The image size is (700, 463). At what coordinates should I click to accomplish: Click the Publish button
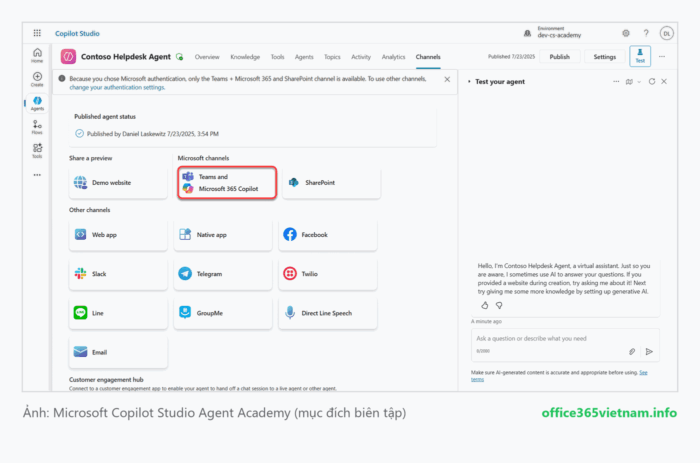coord(559,57)
